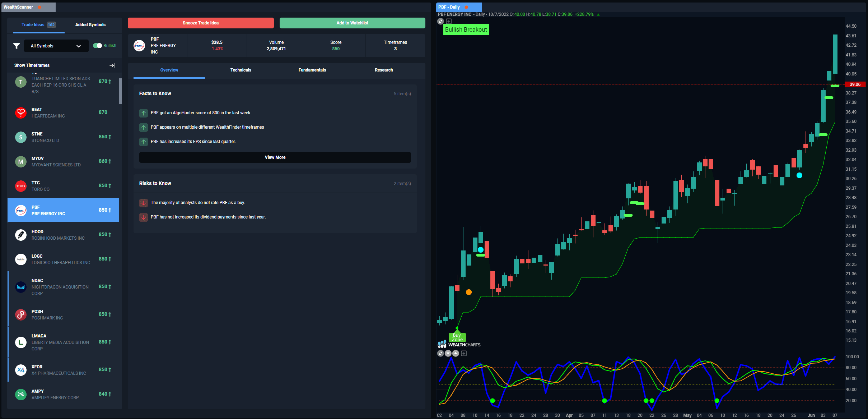The height and width of the screenshot is (419, 868).
Task: Switch to the Added Symbols tab
Action: click(90, 25)
